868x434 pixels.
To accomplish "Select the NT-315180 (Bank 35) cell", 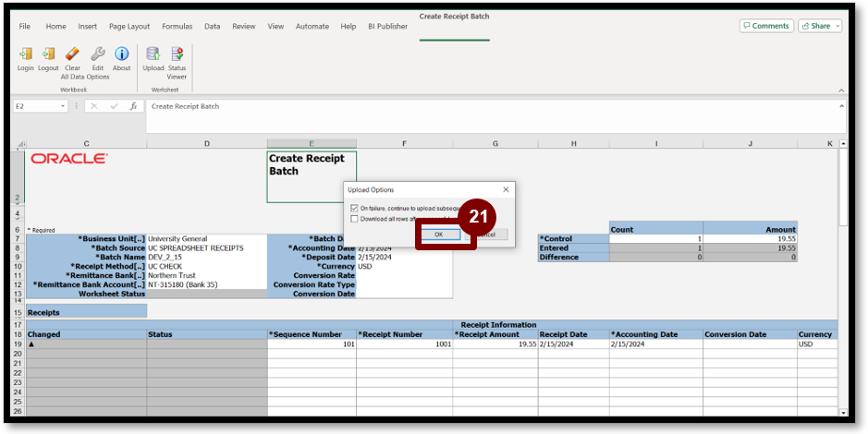I will pyautogui.click(x=207, y=284).
